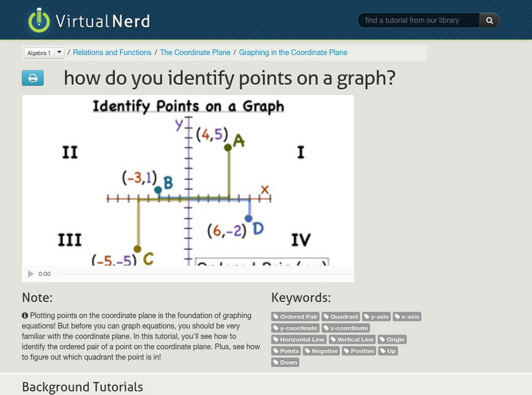This screenshot has width=532, height=395.
Task: Click the tutorial search input field
Action: (x=419, y=20)
